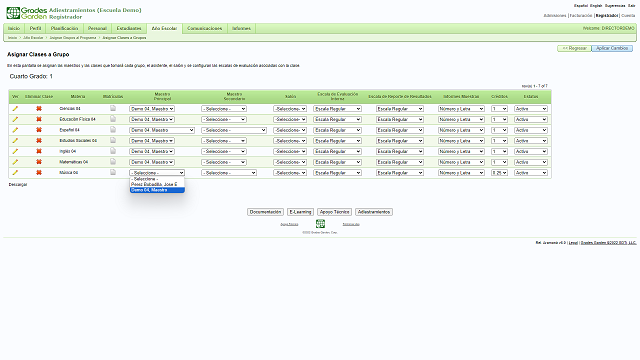The height and width of the screenshot is (360, 640).
Task: Open Maestro Principal dropdown for Ciencias 04
Action: coord(152,109)
